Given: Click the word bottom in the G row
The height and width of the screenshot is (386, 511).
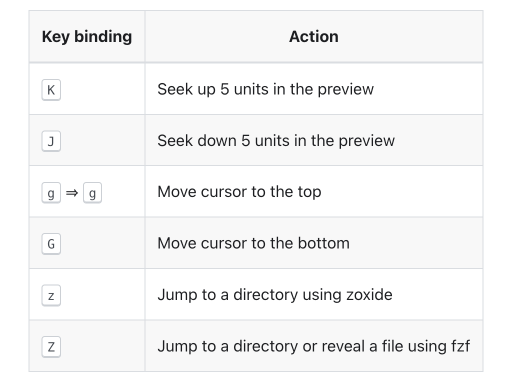Looking at the screenshot, I should point(324,243).
